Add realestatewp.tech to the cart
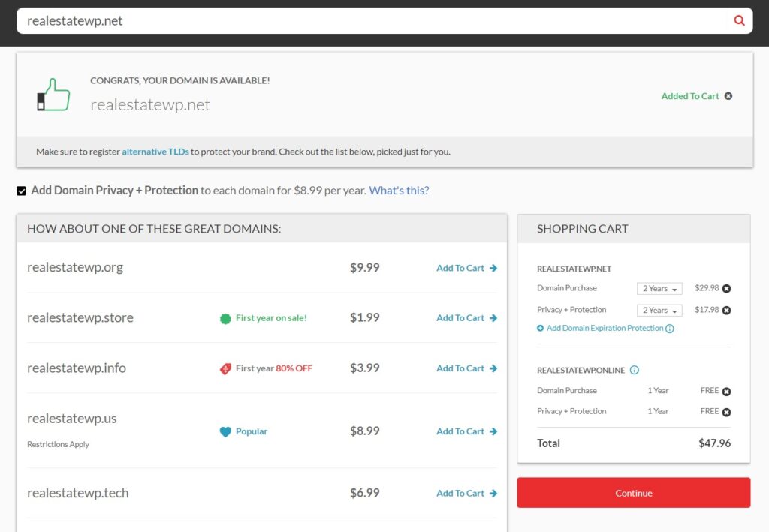The width and height of the screenshot is (769, 532). [460, 493]
